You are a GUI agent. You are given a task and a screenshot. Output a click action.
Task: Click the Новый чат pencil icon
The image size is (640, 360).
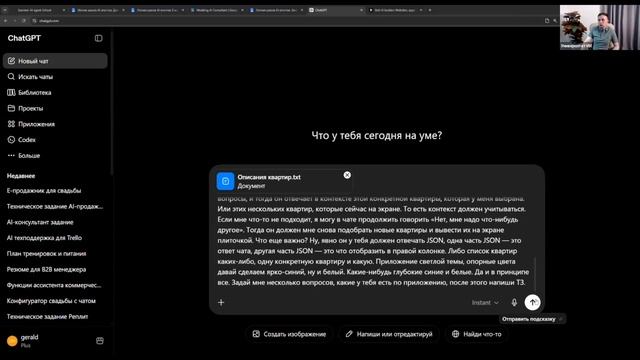point(11,61)
